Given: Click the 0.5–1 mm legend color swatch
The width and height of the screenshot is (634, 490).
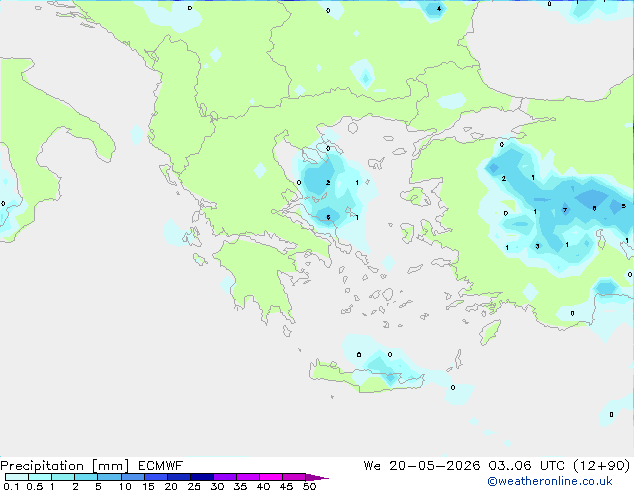Looking at the screenshot, I should [40, 477].
